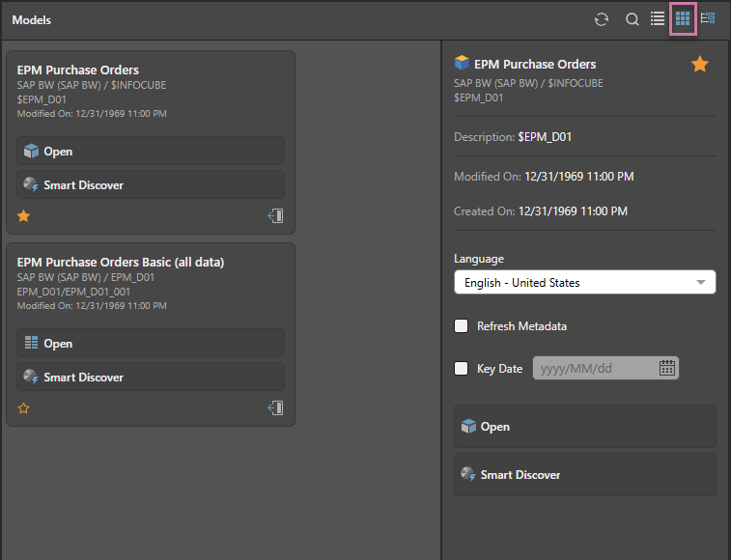Click Smart Discover in the details panel
731x560 pixels.
pos(584,475)
